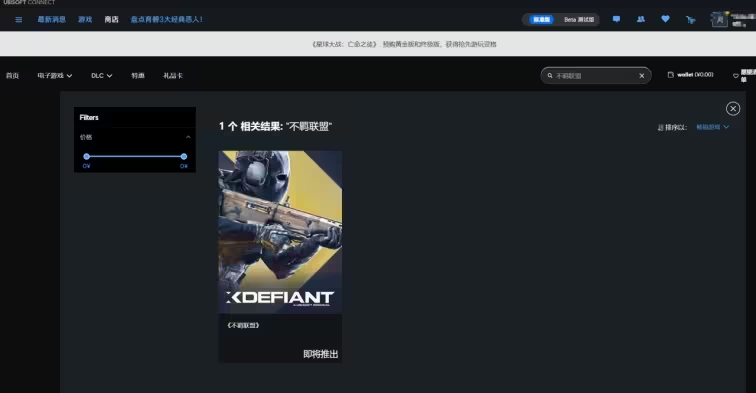Grab the right price range slider handle
Viewport: 756px width, 393px height.
(184, 156)
